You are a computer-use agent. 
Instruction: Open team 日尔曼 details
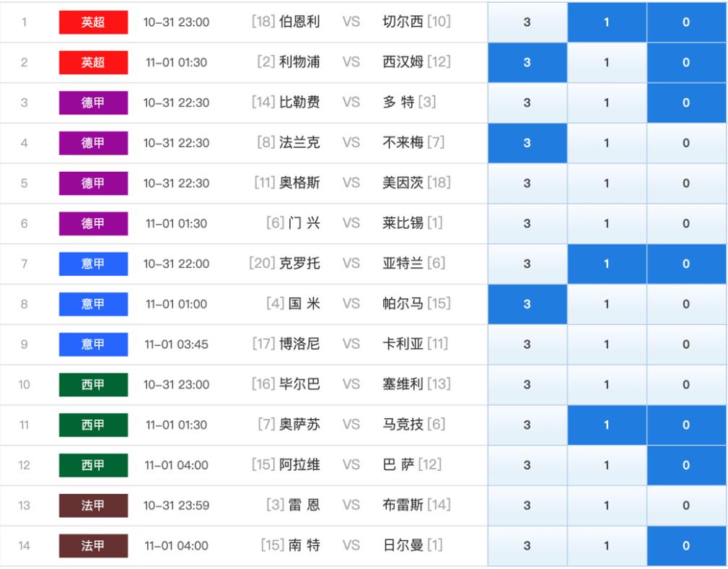[x=403, y=545]
